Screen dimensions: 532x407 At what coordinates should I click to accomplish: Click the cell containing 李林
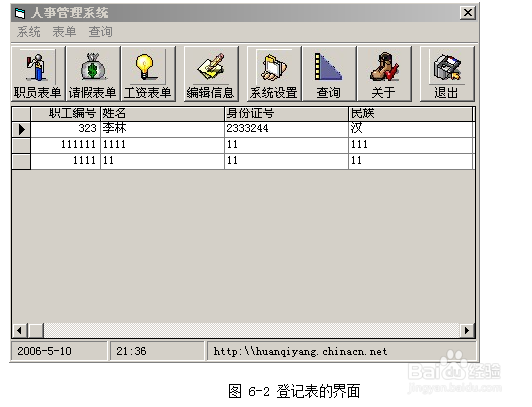[x=162, y=129]
